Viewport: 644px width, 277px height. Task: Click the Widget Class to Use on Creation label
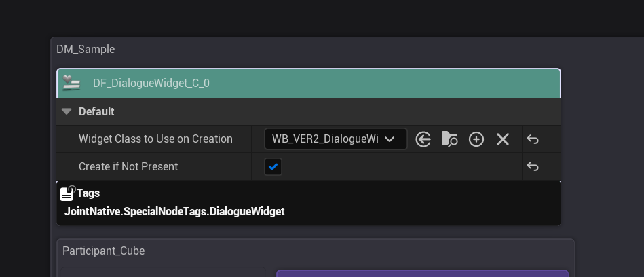pos(155,139)
